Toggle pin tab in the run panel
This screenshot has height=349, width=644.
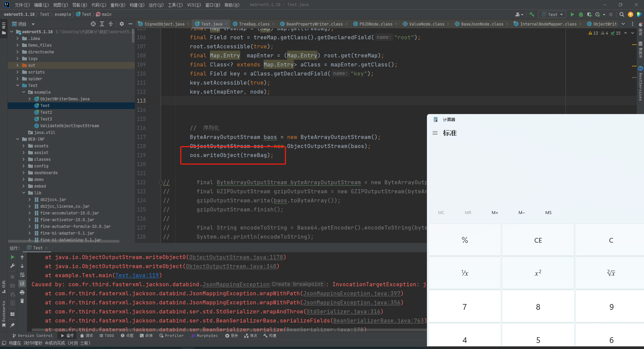click(x=12, y=325)
